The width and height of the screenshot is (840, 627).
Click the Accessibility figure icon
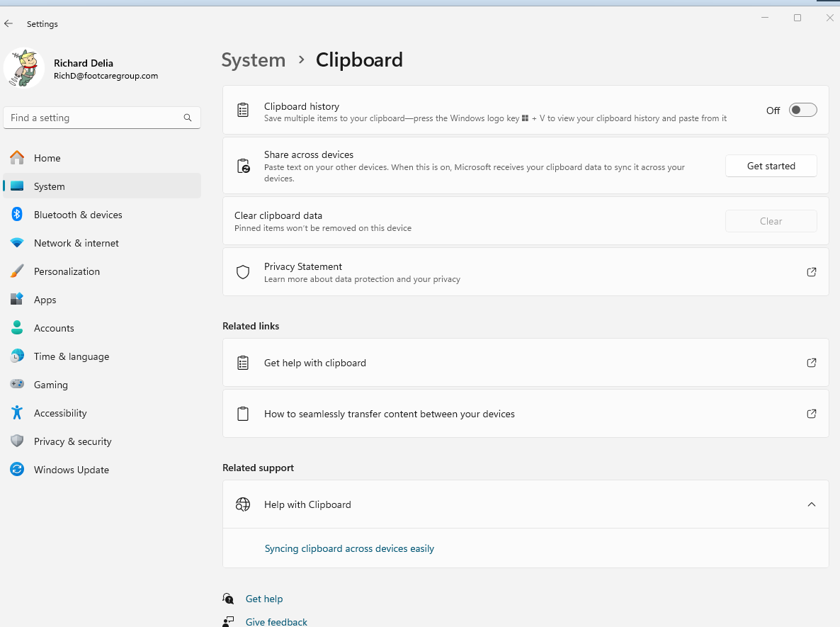tap(17, 412)
